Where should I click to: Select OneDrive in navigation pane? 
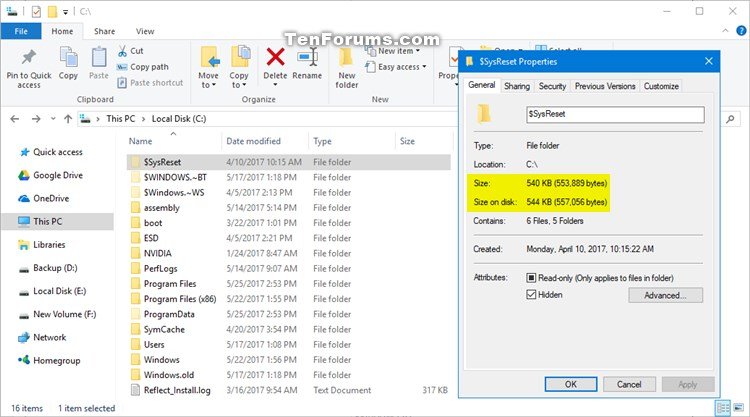[51, 198]
